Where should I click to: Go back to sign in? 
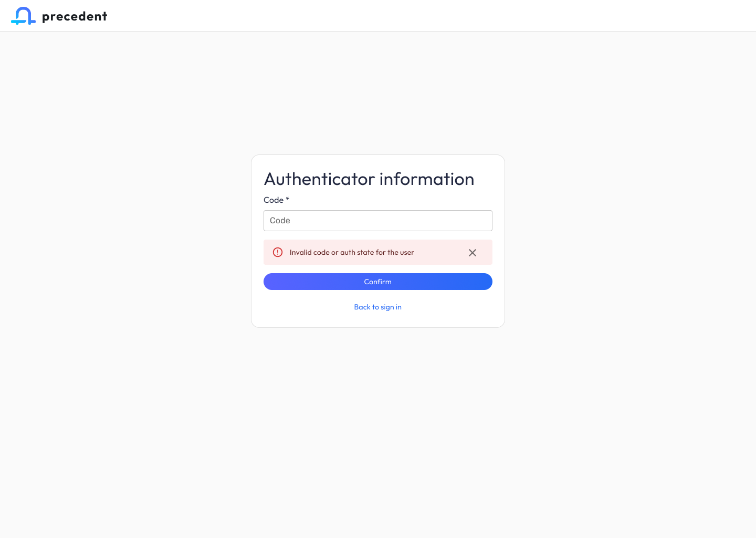(x=378, y=307)
